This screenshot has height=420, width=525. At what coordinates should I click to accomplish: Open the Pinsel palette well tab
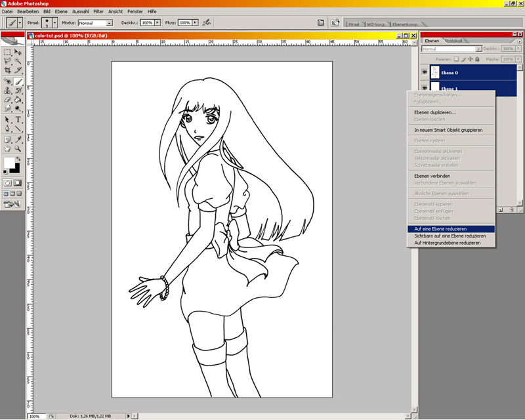(x=354, y=24)
